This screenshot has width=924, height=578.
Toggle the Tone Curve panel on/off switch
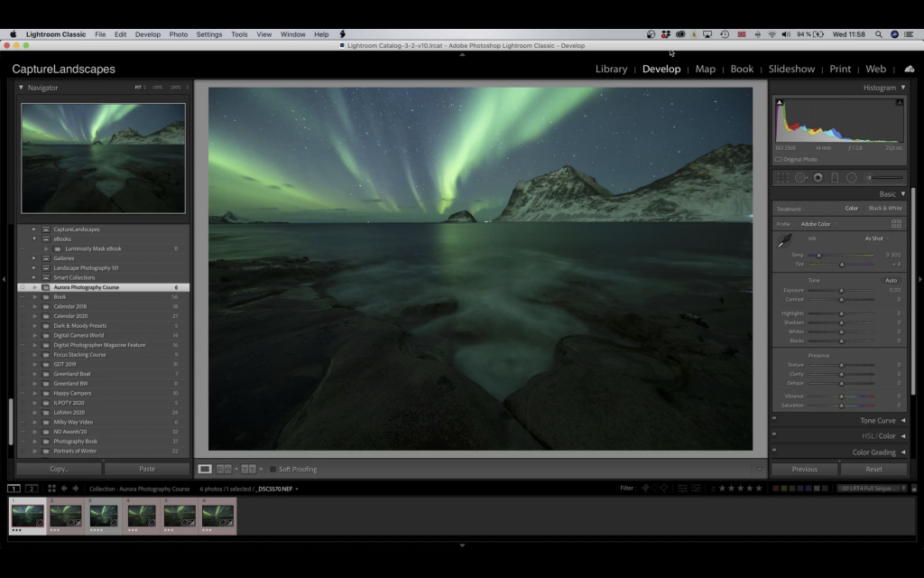774,417
